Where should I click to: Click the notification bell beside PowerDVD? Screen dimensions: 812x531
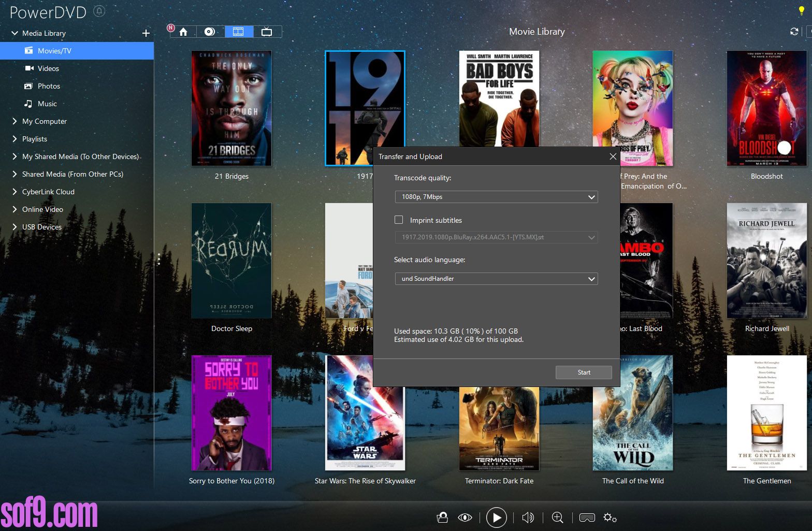pyautogui.click(x=99, y=11)
